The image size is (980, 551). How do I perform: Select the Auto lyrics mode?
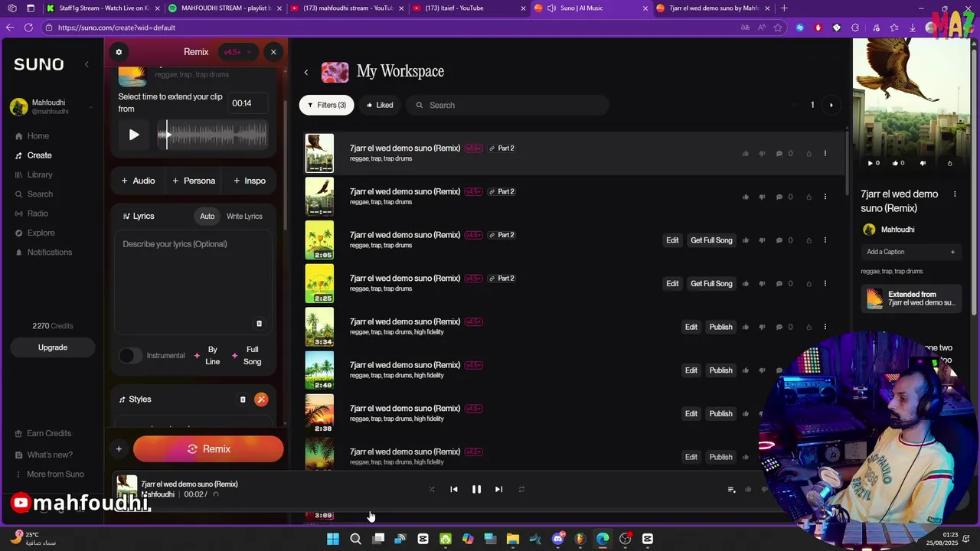click(x=207, y=216)
